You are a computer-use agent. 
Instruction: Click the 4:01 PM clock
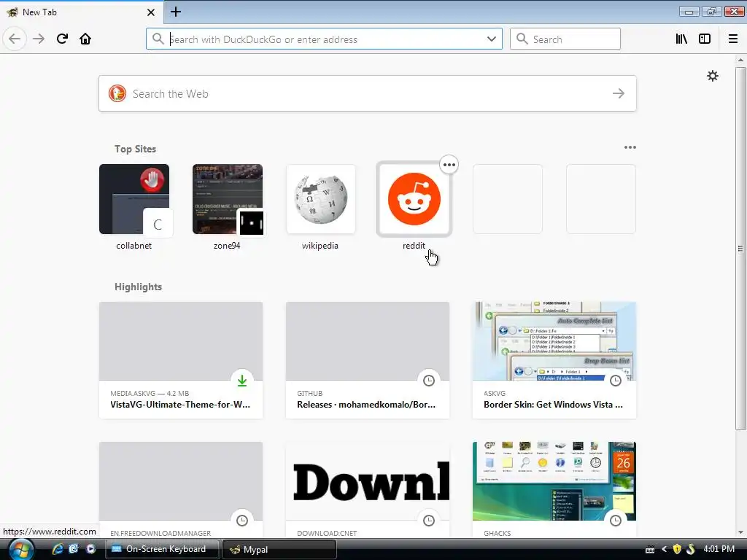[719, 549]
